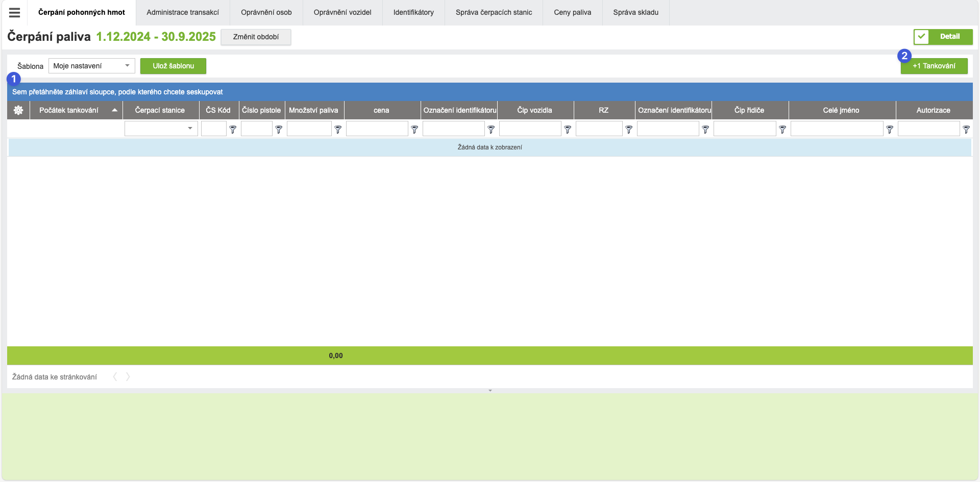Open filter funnel for Čip řidiče column

coord(782,130)
